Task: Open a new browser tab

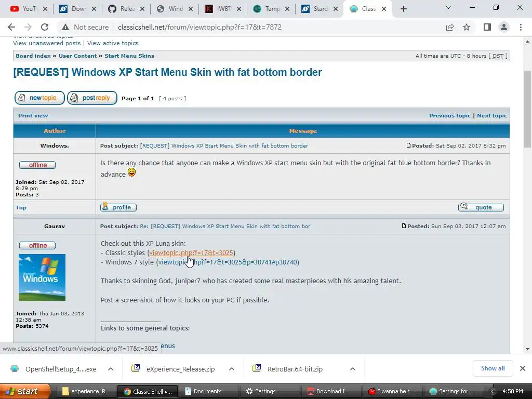Action: [x=403, y=9]
